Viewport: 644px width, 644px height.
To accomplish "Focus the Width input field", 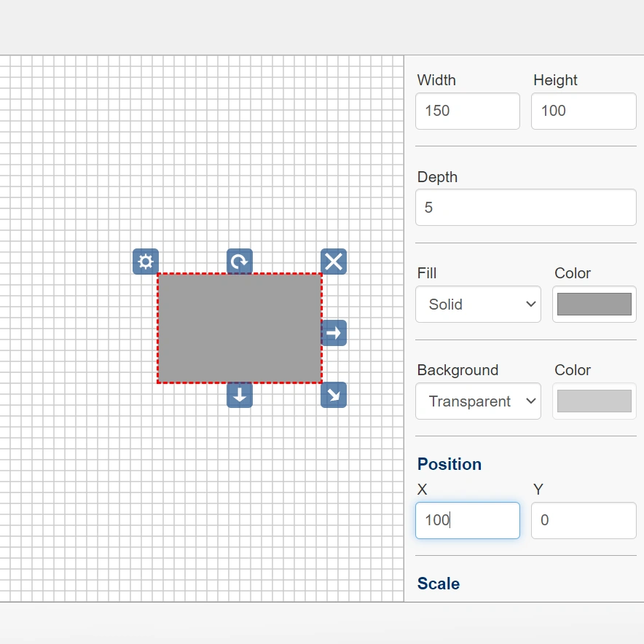I will (467, 111).
